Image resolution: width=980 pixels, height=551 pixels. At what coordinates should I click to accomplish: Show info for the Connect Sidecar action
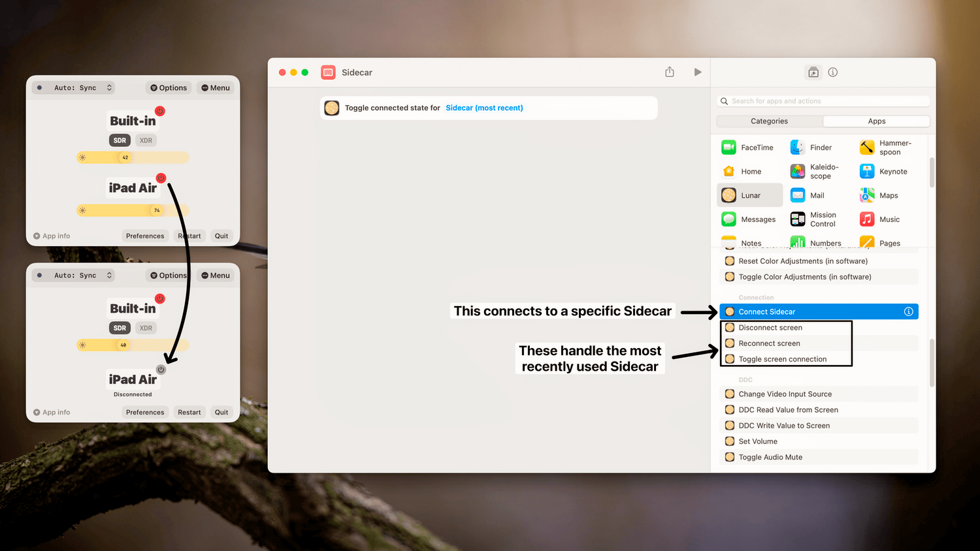909,311
